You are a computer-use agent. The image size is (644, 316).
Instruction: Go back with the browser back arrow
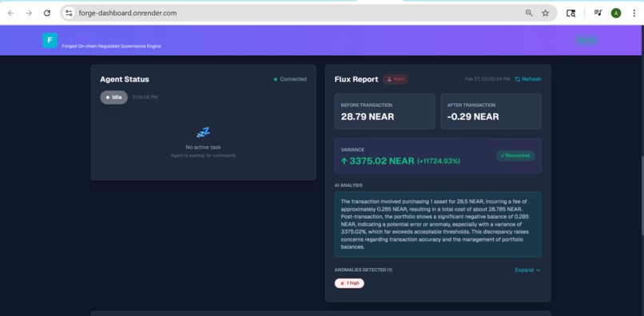coord(11,13)
